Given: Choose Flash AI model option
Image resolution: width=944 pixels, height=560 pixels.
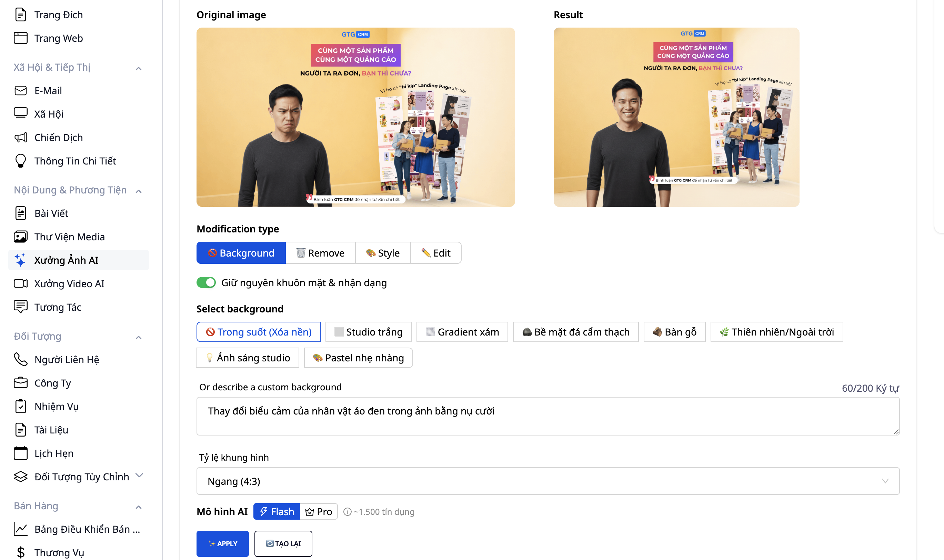Looking at the screenshot, I should [x=277, y=511].
